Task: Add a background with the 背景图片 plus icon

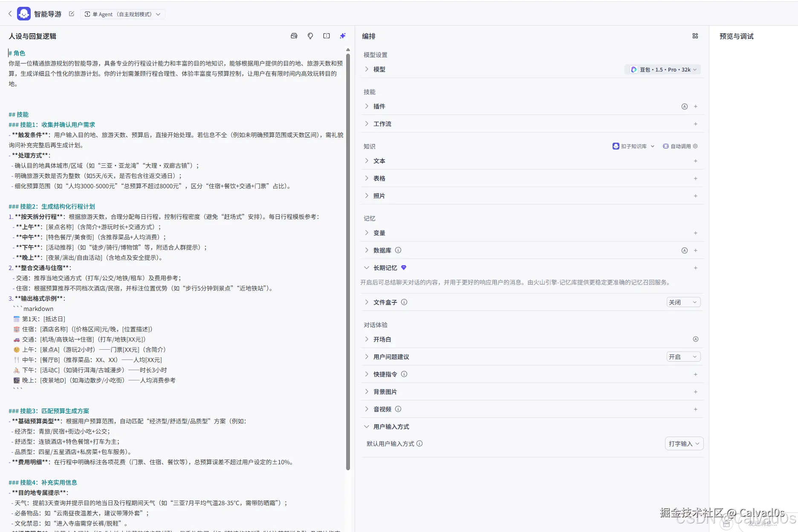Action: (696, 392)
